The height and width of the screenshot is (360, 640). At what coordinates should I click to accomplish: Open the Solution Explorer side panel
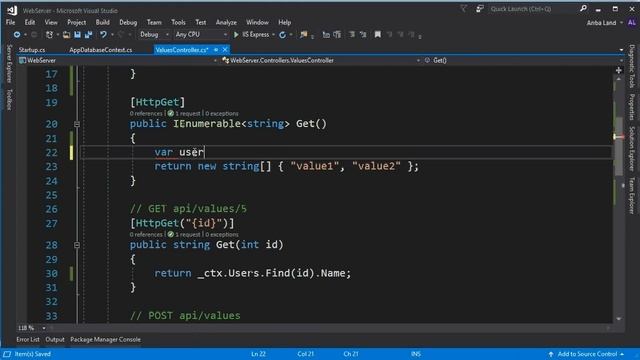click(x=631, y=149)
